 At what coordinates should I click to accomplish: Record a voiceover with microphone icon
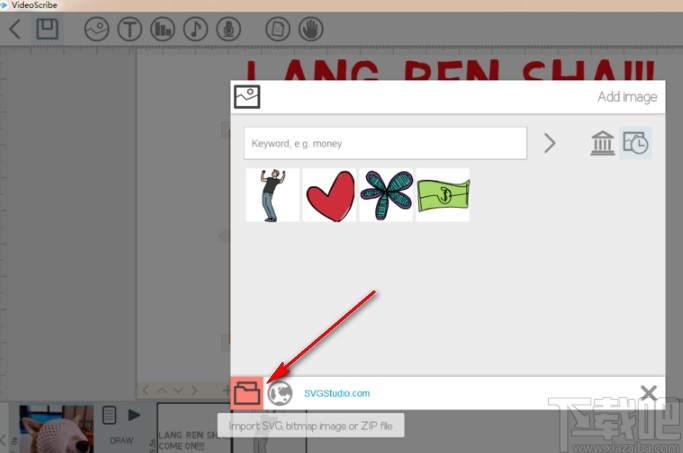point(229,29)
